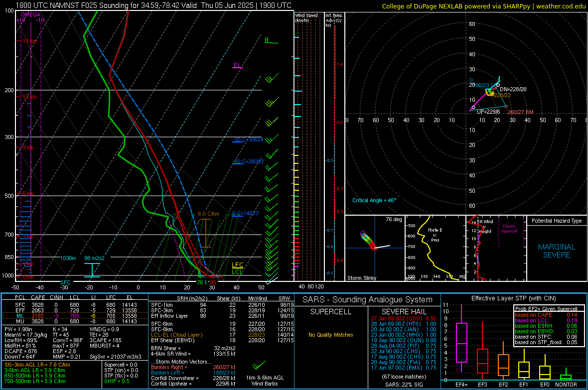Click the 0 C=14673' freezing level label

[x=245, y=213]
